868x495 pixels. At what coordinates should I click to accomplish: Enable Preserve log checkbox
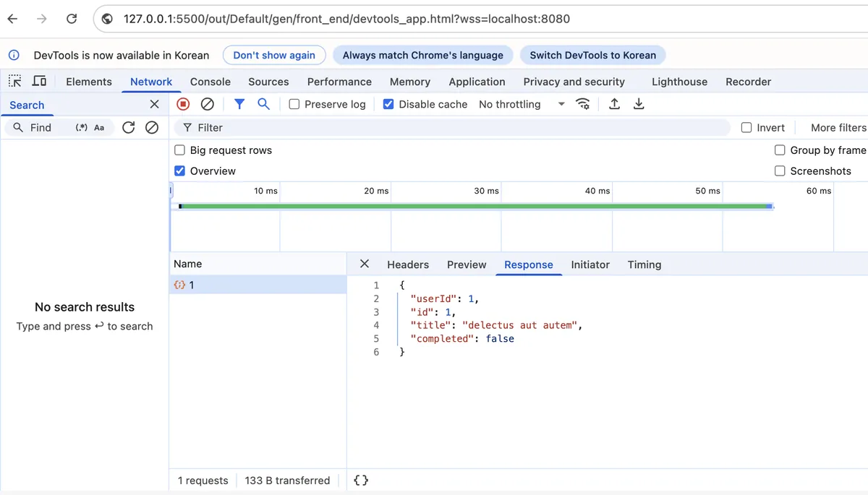294,104
